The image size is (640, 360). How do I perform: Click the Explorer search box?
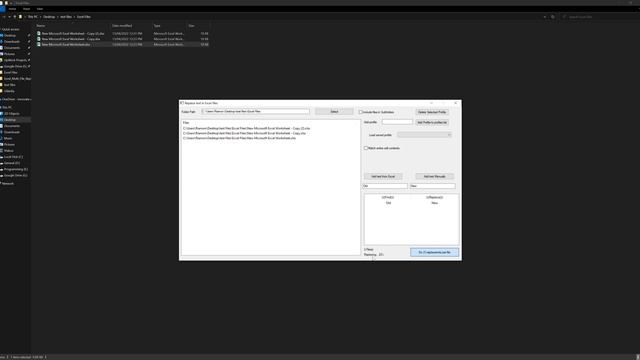(x=600, y=17)
